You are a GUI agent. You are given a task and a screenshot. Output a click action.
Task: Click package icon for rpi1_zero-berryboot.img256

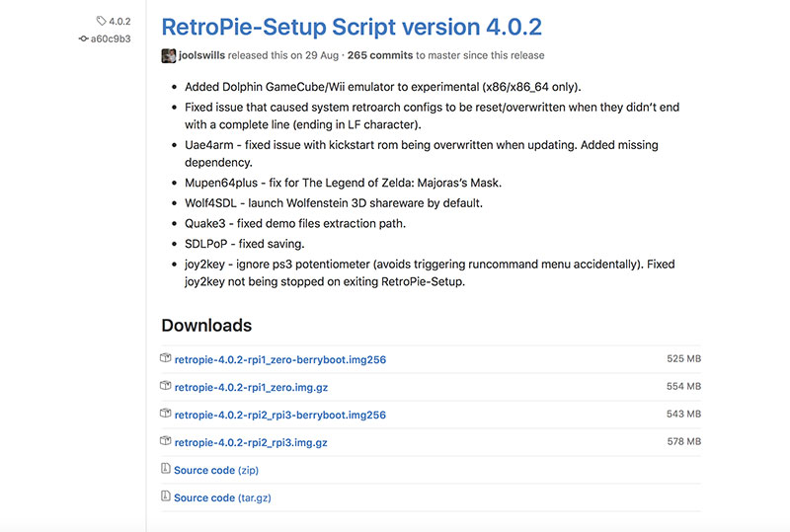166,359
